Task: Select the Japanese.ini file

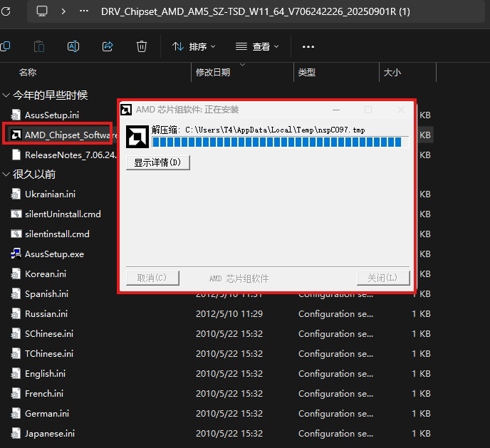Action: (x=50, y=434)
